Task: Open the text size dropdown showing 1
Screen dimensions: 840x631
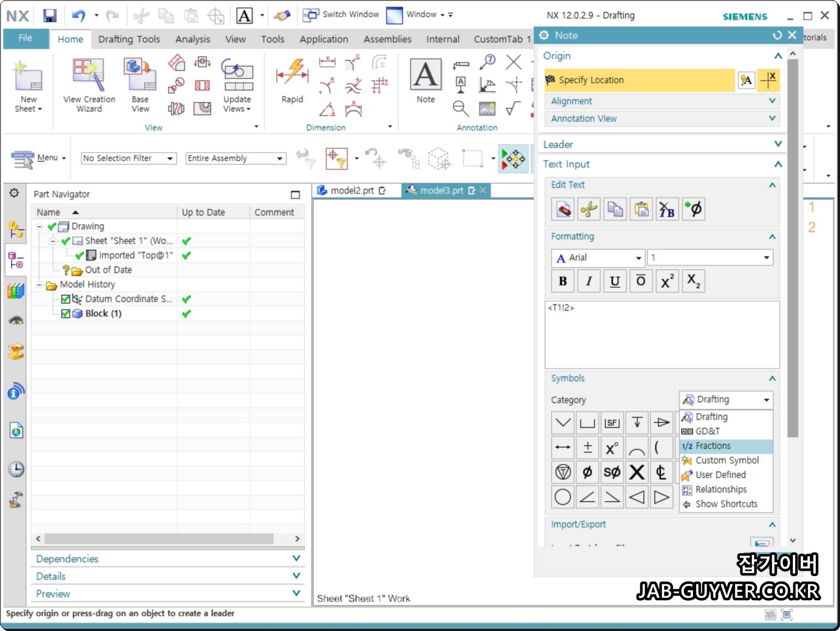Action: [710, 258]
